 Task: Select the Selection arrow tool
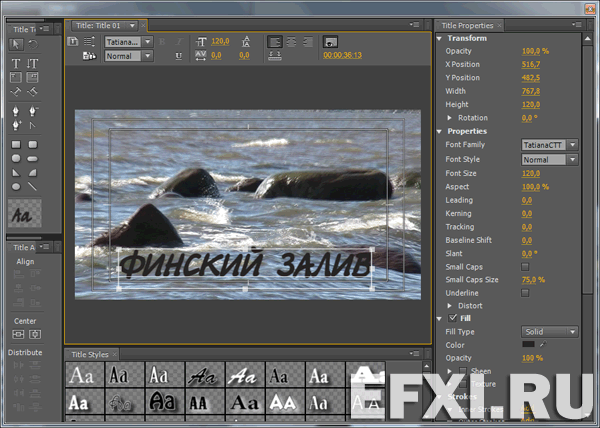pyautogui.click(x=16, y=44)
